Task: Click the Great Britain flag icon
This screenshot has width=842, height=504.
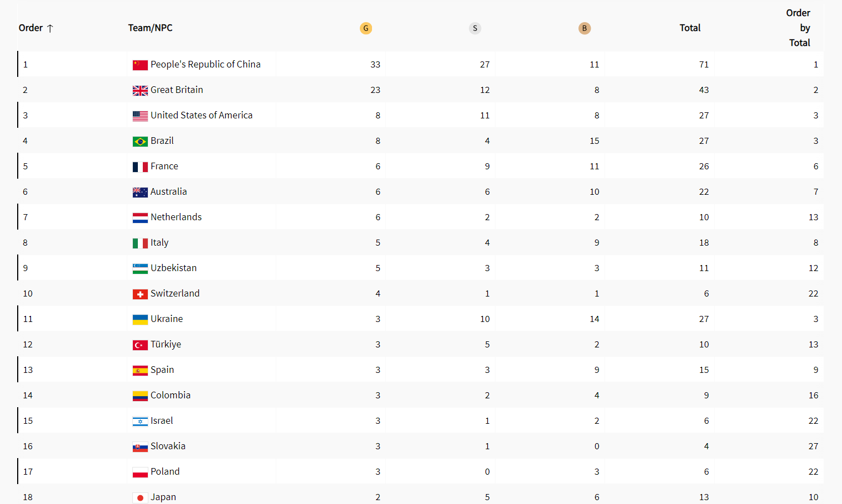Action: pos(140,90)
